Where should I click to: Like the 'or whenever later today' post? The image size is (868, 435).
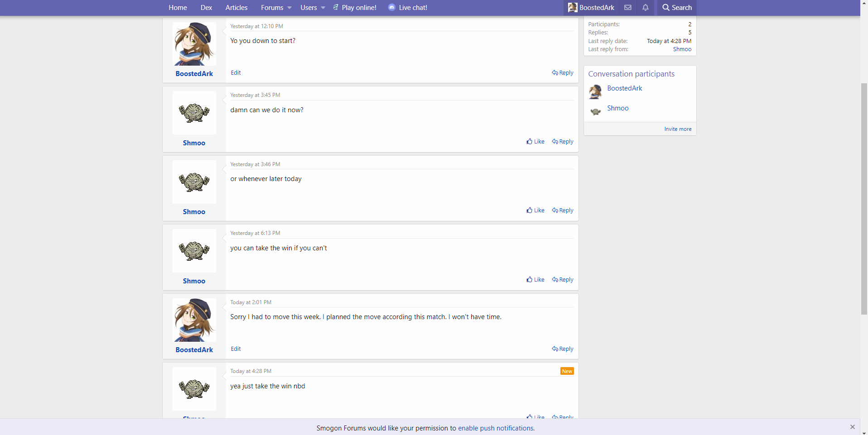click(x=535, y=210)
